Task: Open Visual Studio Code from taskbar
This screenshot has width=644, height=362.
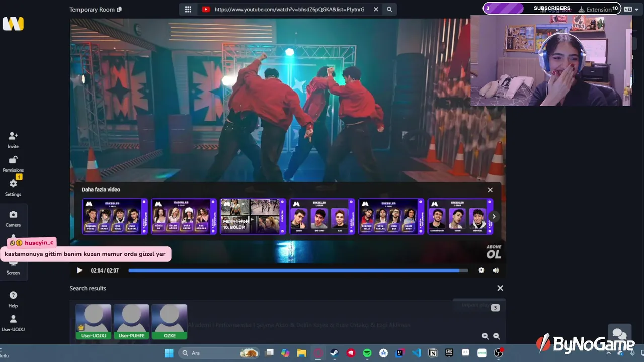Action: click(417, 353)
